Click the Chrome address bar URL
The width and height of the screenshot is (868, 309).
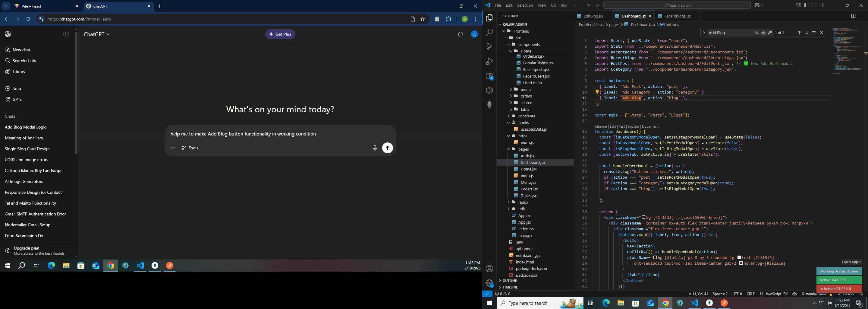79,19
